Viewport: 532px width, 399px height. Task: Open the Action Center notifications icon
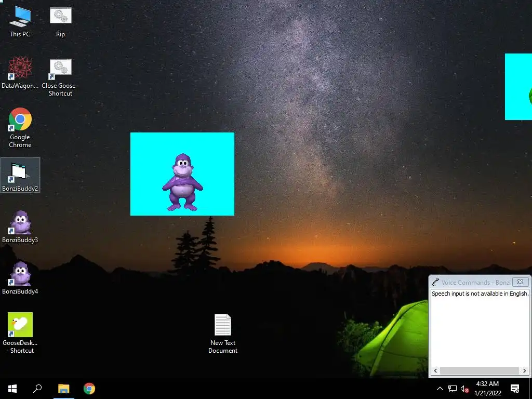tap(515, 389)
